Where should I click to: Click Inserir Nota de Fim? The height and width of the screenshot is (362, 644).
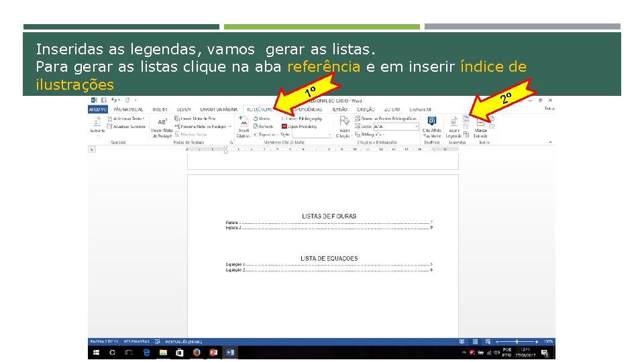coord(195,119)
